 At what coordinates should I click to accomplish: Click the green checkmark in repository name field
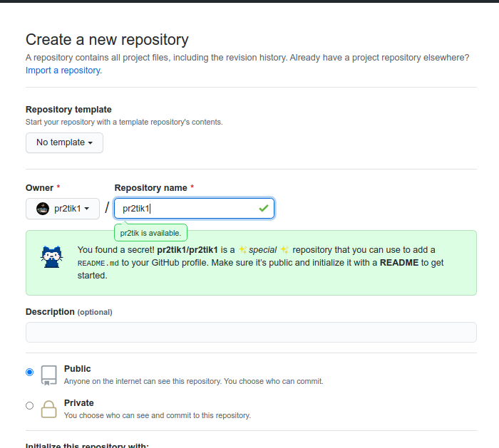[264, 208]
